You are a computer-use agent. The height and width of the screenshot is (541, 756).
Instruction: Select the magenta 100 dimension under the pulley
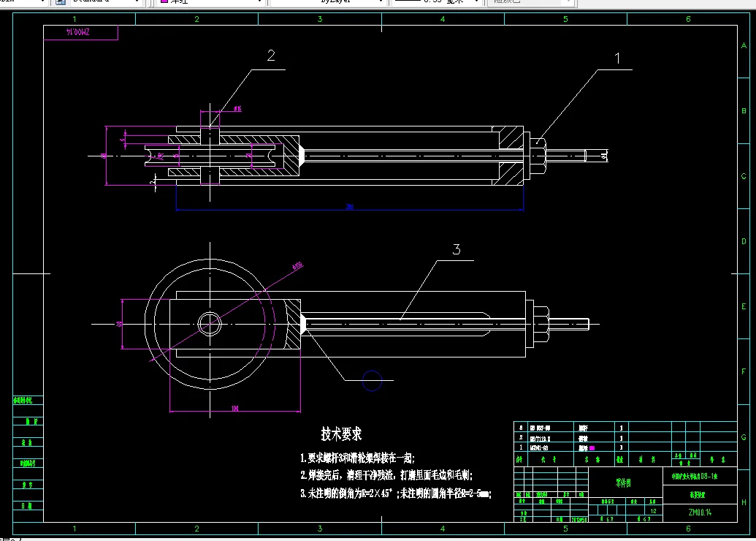234,408
